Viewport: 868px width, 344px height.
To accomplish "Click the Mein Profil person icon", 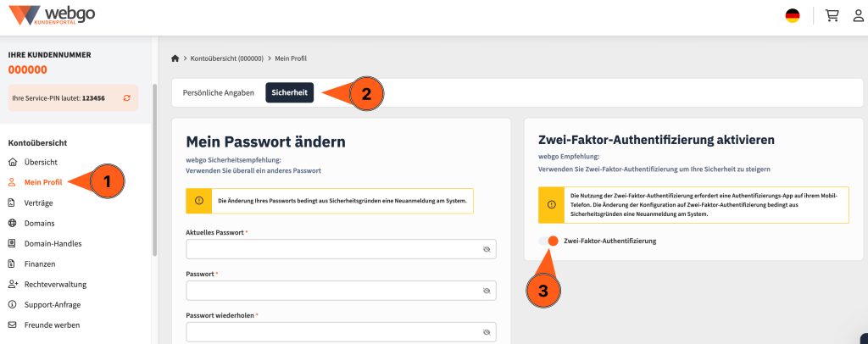I will click(12, 182).
